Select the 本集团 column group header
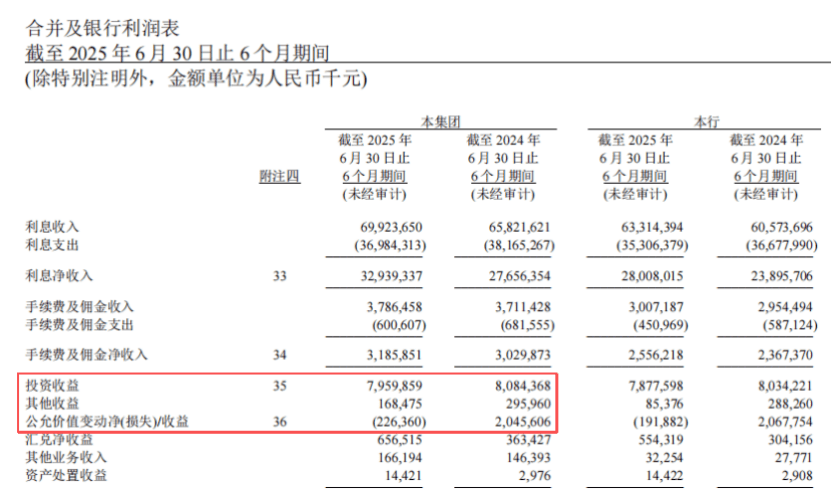832x492 pixels. (x=440, y=122)
